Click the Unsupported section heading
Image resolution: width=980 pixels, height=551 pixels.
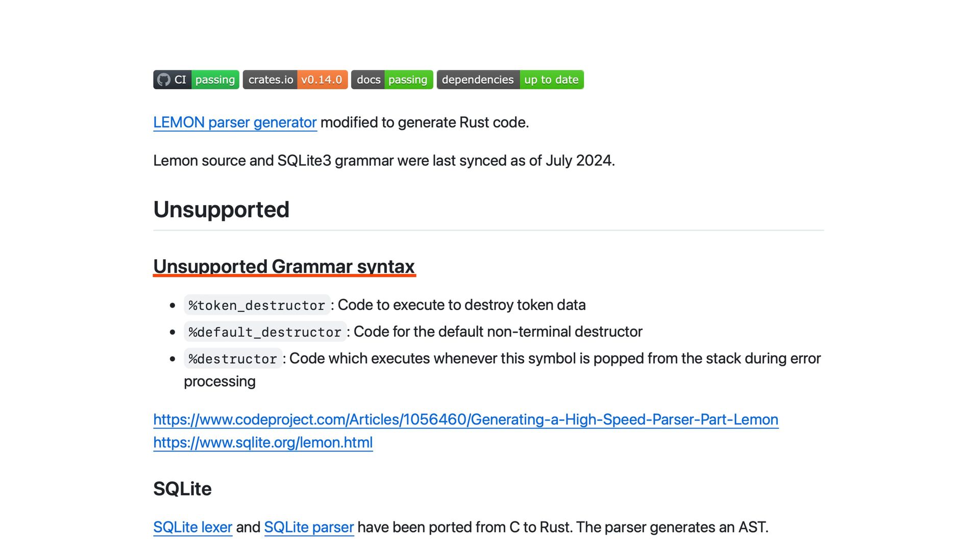coord(221,210)
